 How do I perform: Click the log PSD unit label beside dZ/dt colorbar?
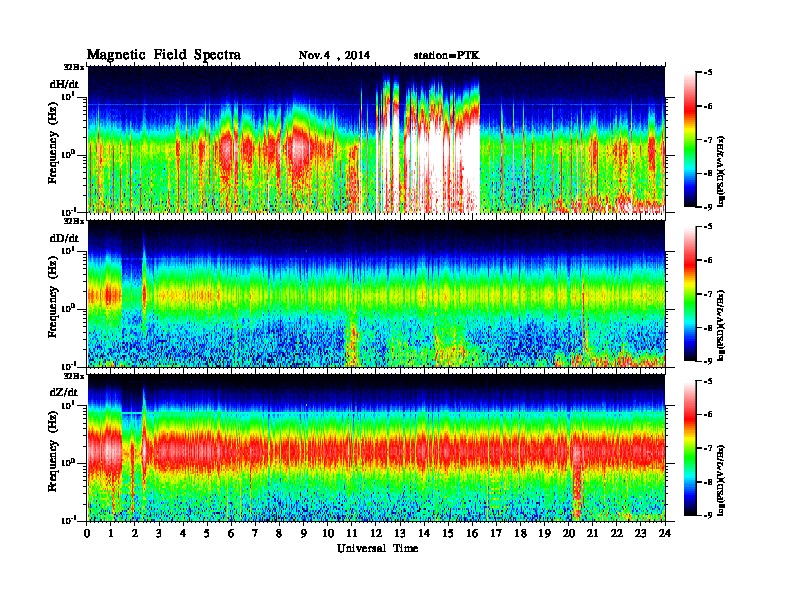click(x=721, y=479)
